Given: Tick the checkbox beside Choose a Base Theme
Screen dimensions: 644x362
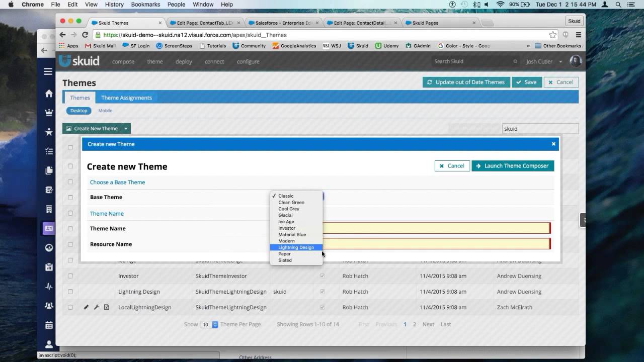Looking at the screenshot, I should [x=70, y=182].
